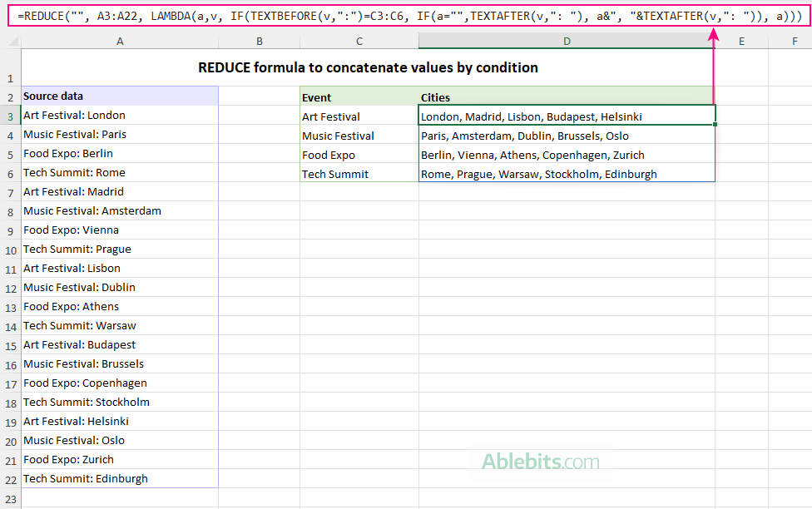This screenshot has height=509, width=812.
Task: Select cell 'Tech Summit: Stockholm'
Action: [120, 403]
